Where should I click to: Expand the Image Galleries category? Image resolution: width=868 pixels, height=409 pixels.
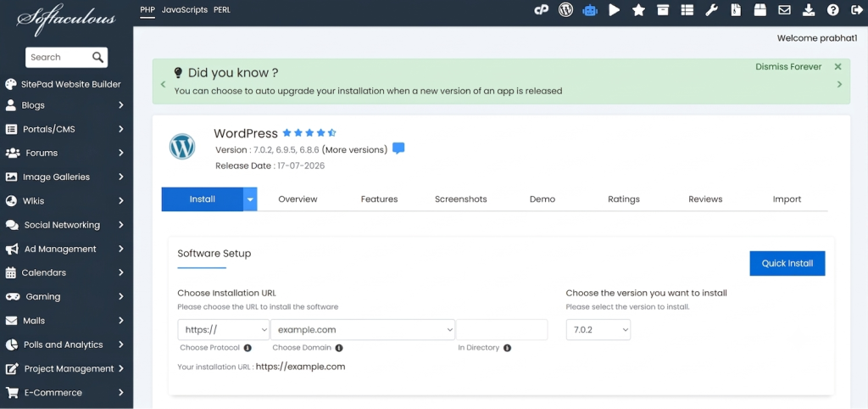click(x=66, y=176)
